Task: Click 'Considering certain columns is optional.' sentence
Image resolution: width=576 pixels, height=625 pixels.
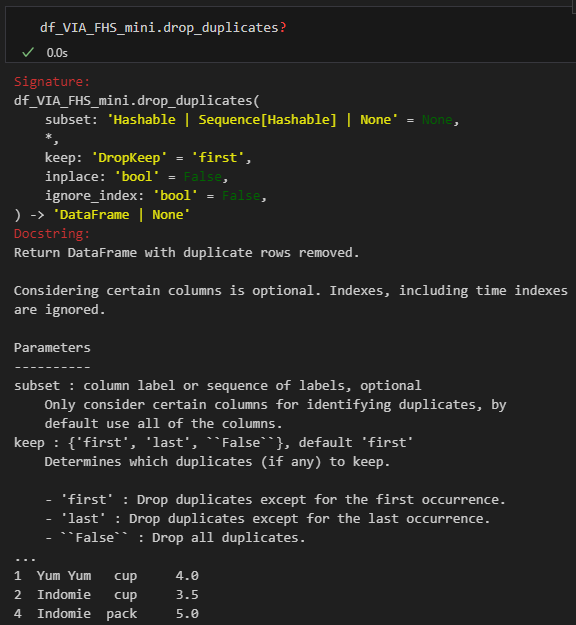Action: coord(167,291)
